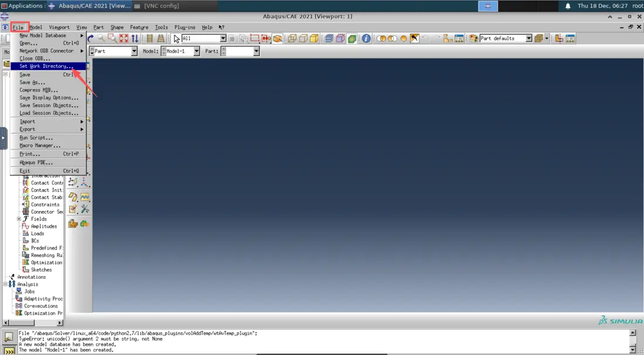
Task: Click the Fields icon in model tree
Action: tap(26, 219)
